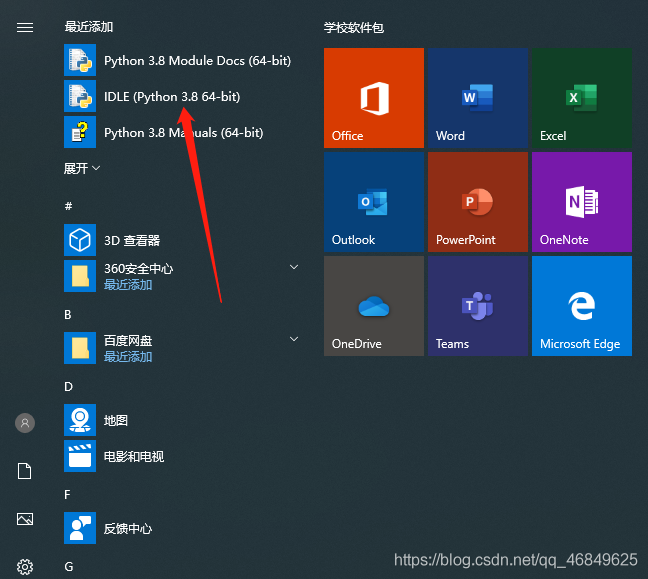Expand the 360安全中心 folder chevron

pyautogui.click(x=294, y=267)
